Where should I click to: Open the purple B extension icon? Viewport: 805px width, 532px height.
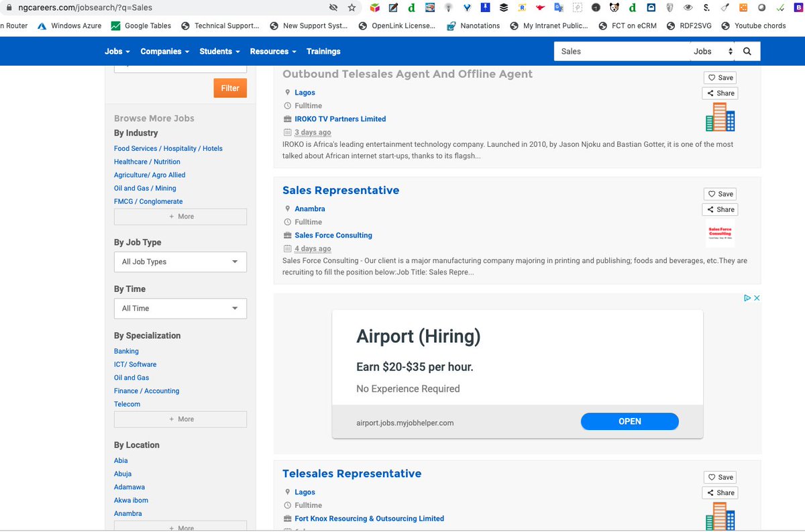click(798, 7)
